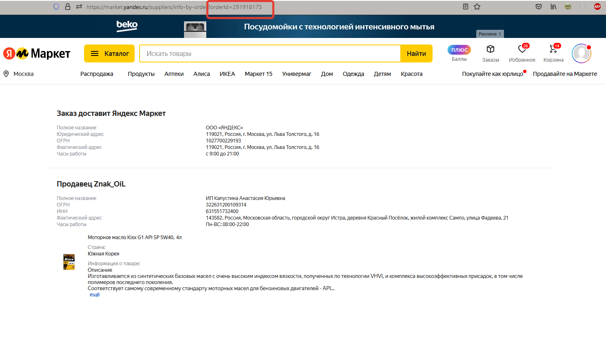Click Продавайте на Маркете link

coord(565,74)
